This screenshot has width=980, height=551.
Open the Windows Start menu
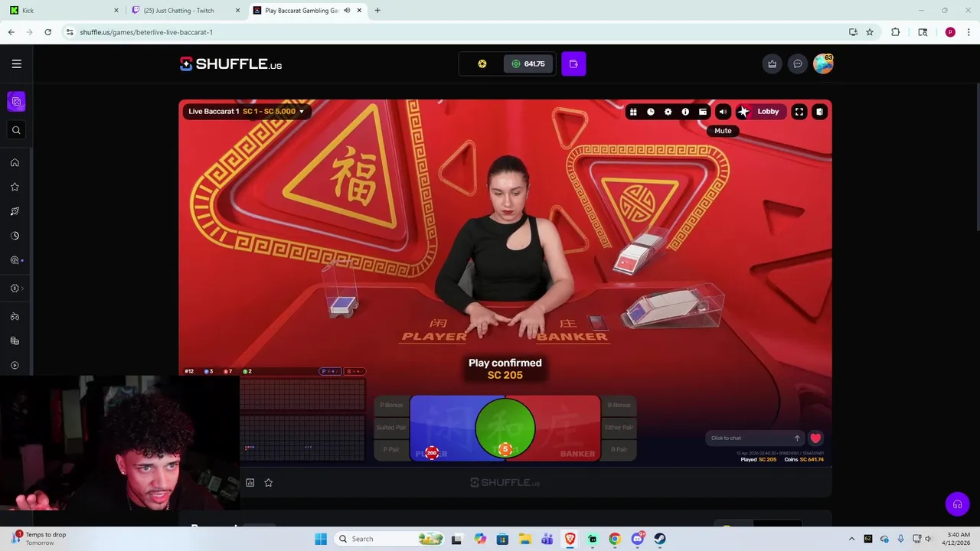pos(321,539)
